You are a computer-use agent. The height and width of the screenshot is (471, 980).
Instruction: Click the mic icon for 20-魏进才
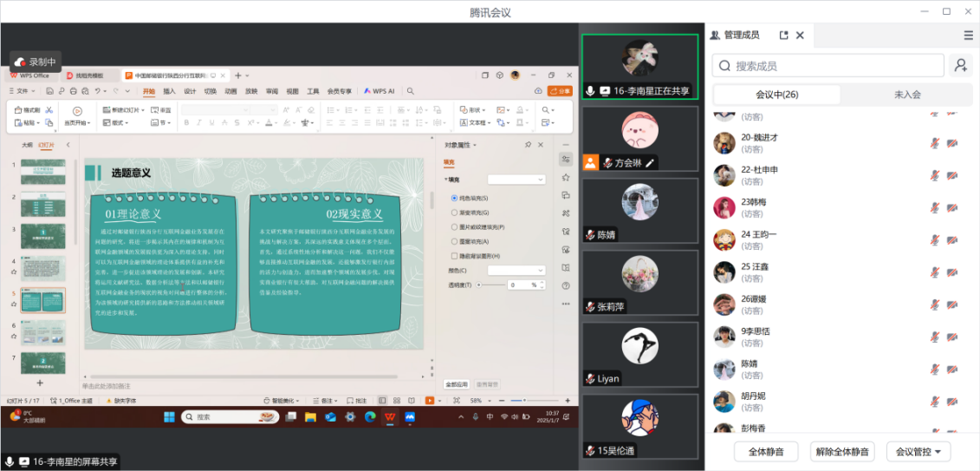tap(935, 143)
